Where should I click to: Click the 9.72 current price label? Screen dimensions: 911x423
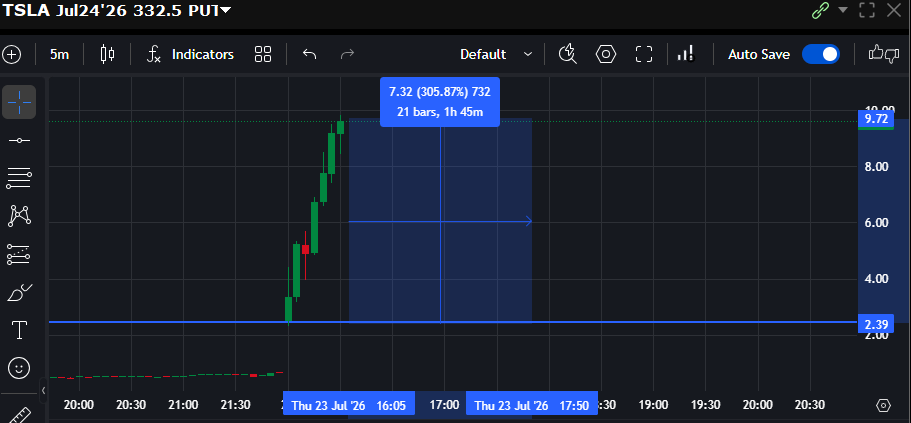click(x=876, y=119)
